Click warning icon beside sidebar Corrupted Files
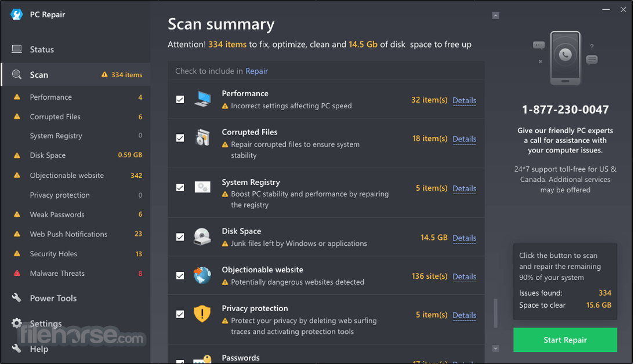Image resolution: width=638 pixels, height=364 pixels. pos(17,117)
